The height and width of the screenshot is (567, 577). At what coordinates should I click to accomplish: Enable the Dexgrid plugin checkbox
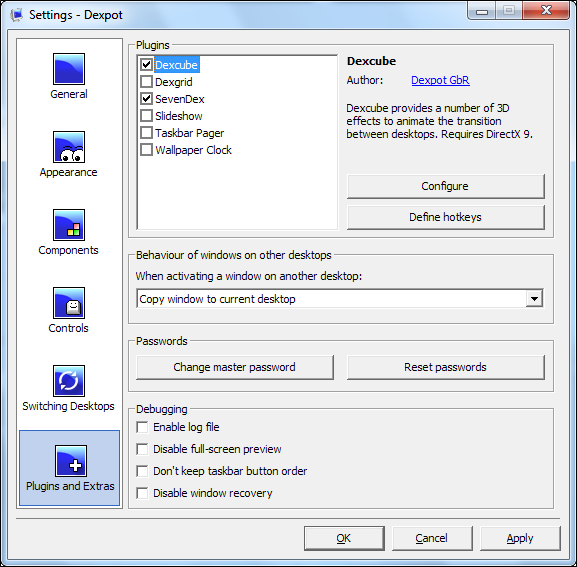tap(146, 82)
